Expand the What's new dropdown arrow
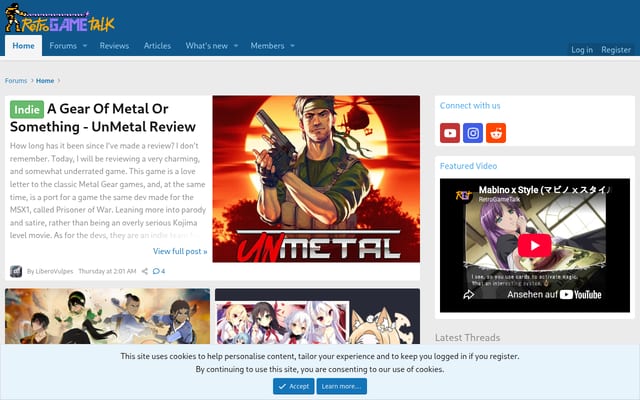 [x=236, y=46]
